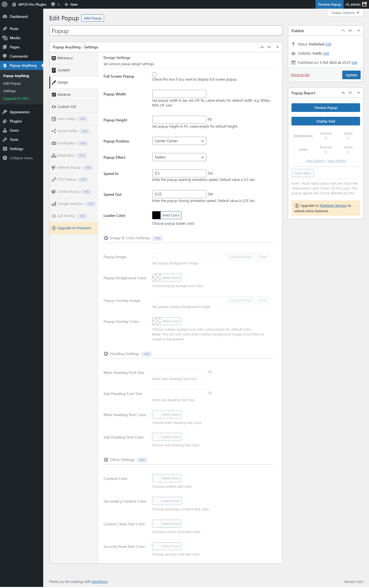Click the Media icon in the sidebar

(x=5, y=38)
